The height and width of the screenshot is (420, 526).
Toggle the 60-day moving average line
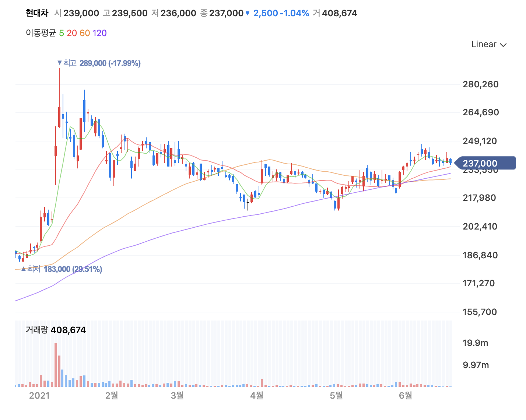(85, 33)
